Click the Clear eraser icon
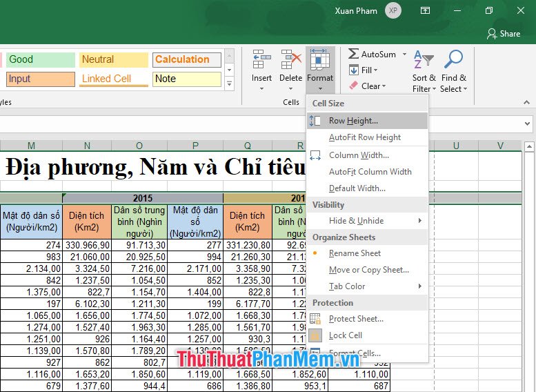 click(353, 86)
